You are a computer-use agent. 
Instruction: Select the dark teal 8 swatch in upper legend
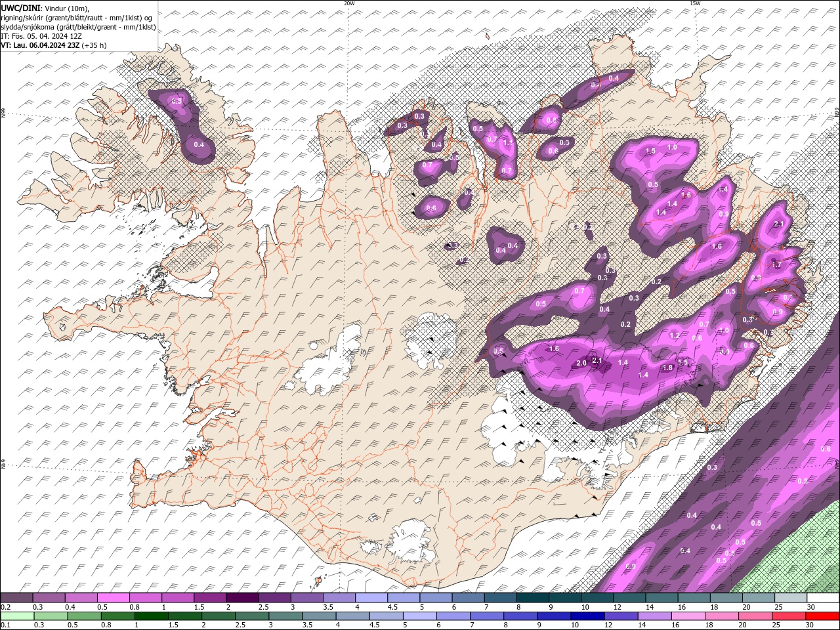(x=532, y=598)
